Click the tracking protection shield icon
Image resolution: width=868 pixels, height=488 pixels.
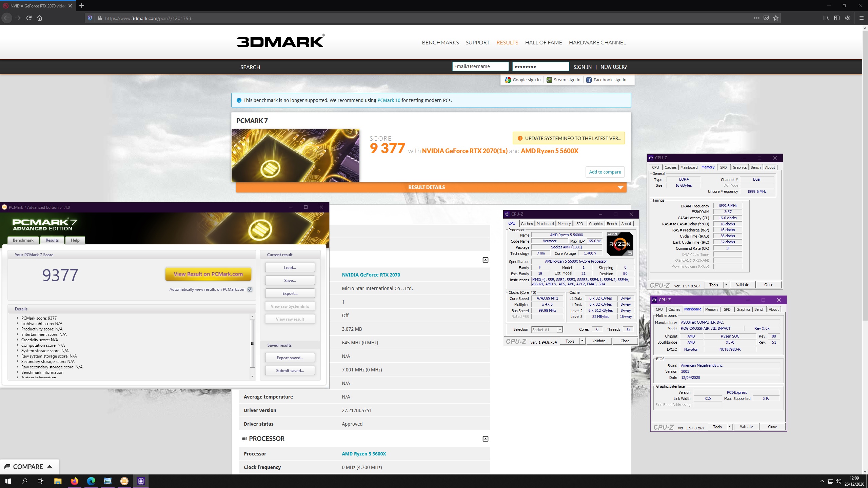point(90,18)
